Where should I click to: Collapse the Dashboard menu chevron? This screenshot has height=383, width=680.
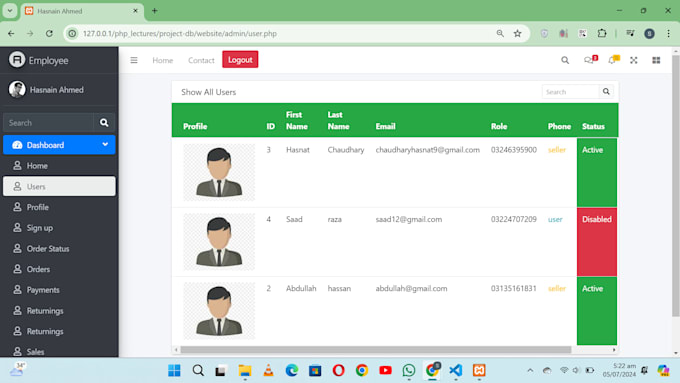[105, 144]
